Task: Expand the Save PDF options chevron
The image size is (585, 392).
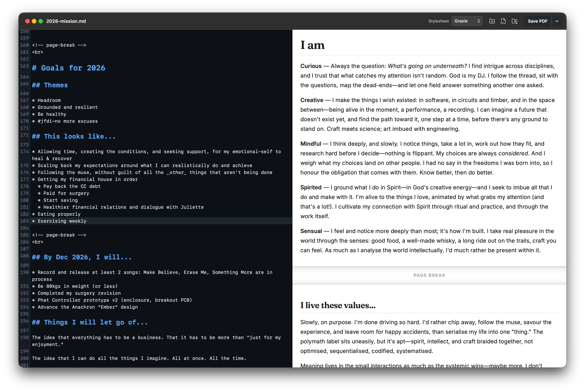Action: tap(557, 21)
